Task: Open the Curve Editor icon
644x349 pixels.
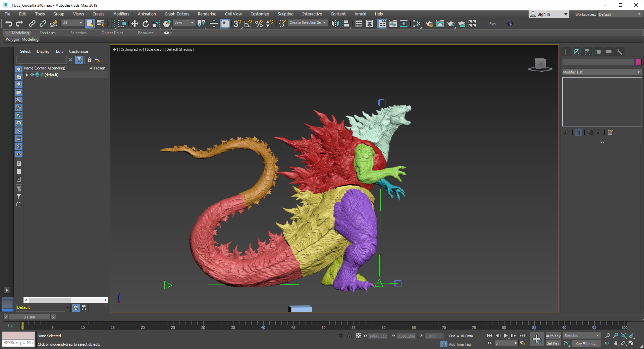Action: click(x=393, y=23)
